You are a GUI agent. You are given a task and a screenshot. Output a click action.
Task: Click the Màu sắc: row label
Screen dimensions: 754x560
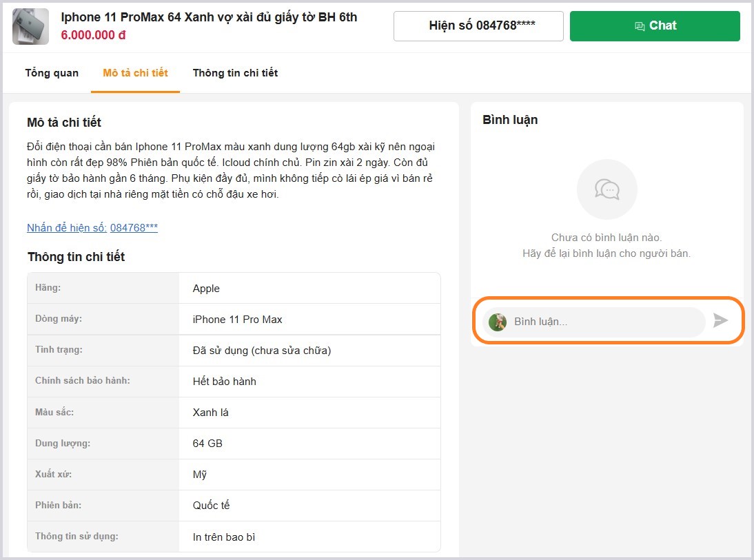tap(54, 413)
